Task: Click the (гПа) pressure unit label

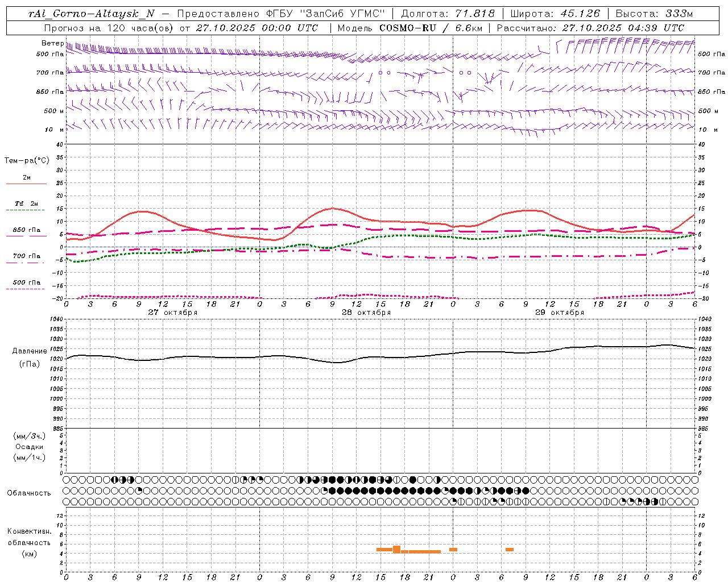Action: (30, 364)
